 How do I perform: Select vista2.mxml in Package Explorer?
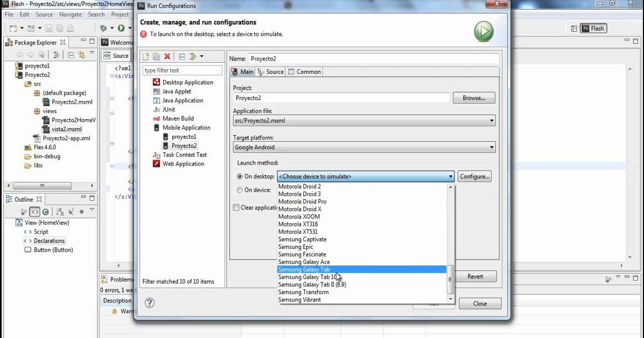(67, 129)
